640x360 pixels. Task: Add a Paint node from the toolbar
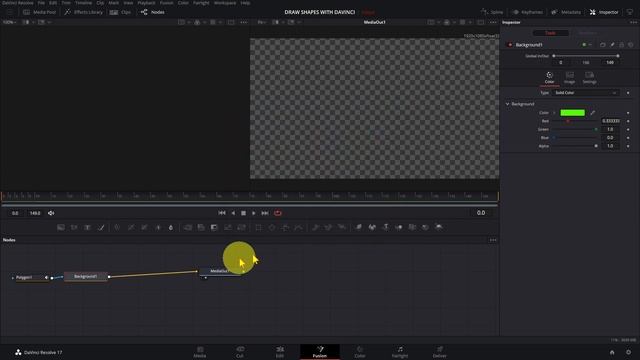point(101,227)
